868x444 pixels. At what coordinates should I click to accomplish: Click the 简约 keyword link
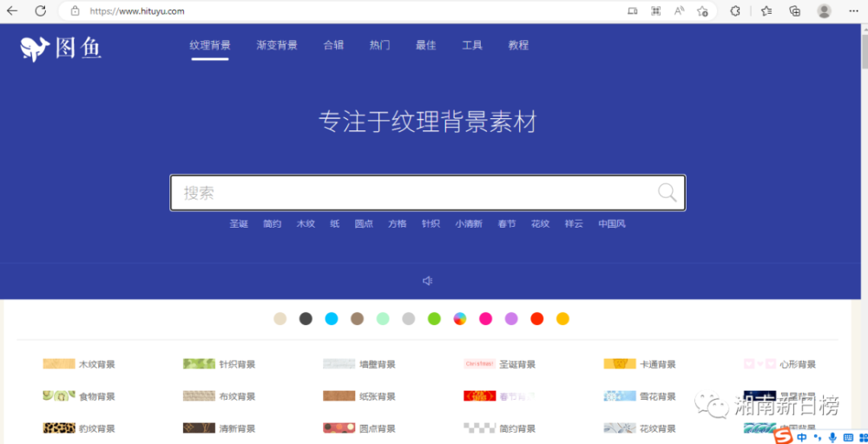tap(273, 224)
